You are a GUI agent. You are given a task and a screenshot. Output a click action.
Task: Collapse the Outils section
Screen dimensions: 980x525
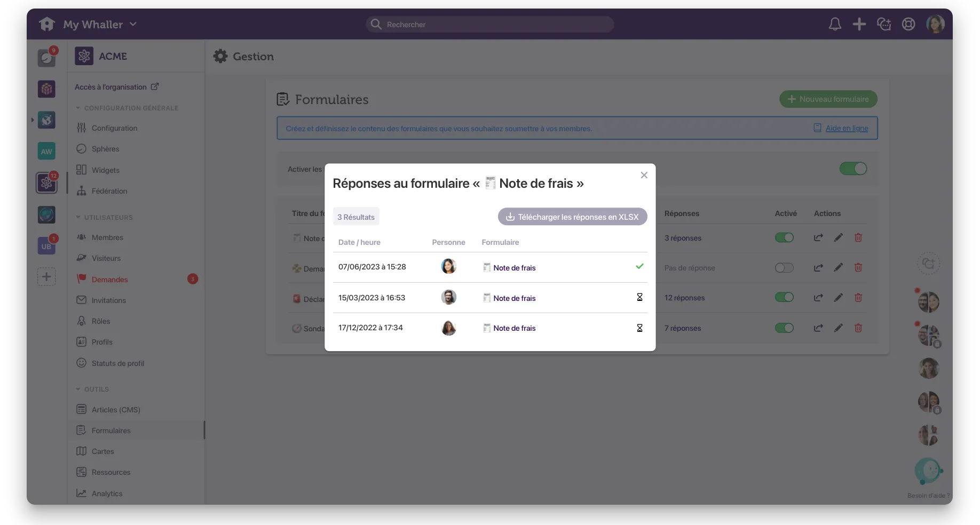pyautogui.click(x=92, y=389)
